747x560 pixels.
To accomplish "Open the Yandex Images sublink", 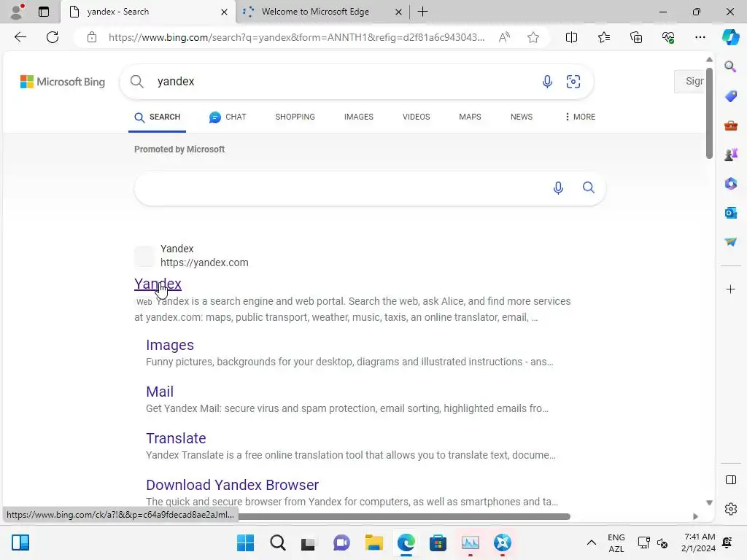I will [x=169, y=345].
